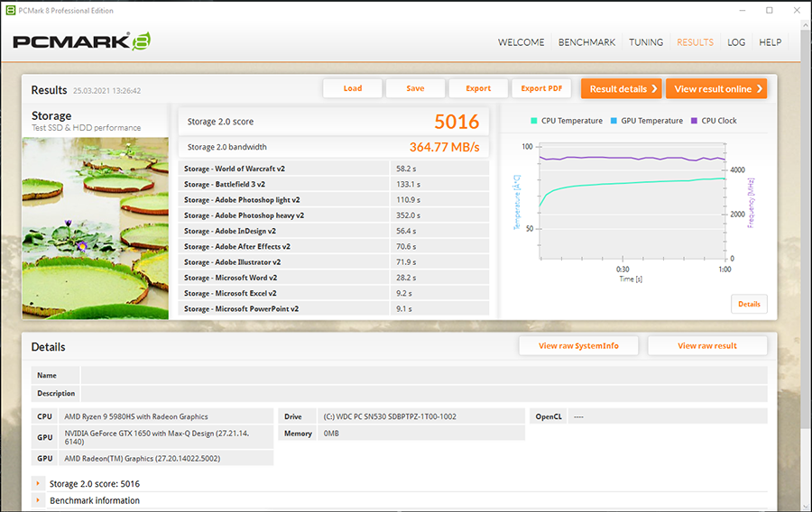Screen dimensions: 812x512
Task: Click the OpenCL value field
Action: click(x=668, y=416)
